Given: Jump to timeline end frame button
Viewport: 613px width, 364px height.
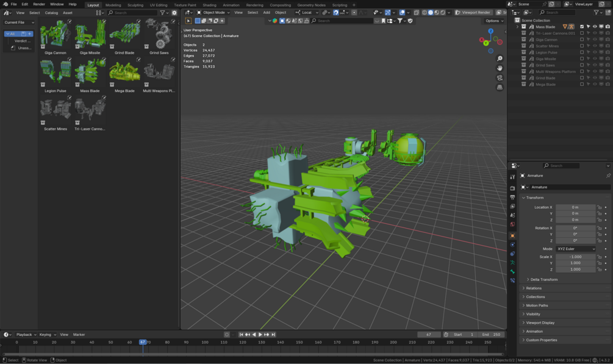Looking at the screenshot, I should [273, 335].
